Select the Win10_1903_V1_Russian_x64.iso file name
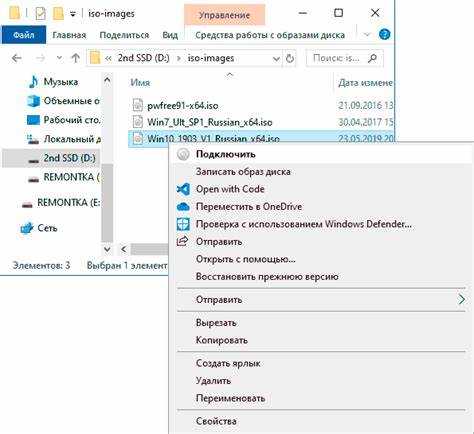The height and width of the screenshot is (434, 474). click(x=213, y=138)
